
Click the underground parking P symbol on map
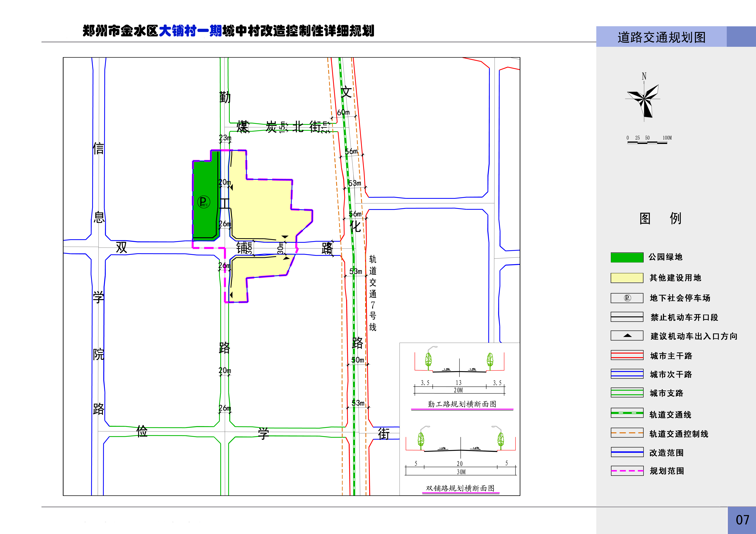204,202
